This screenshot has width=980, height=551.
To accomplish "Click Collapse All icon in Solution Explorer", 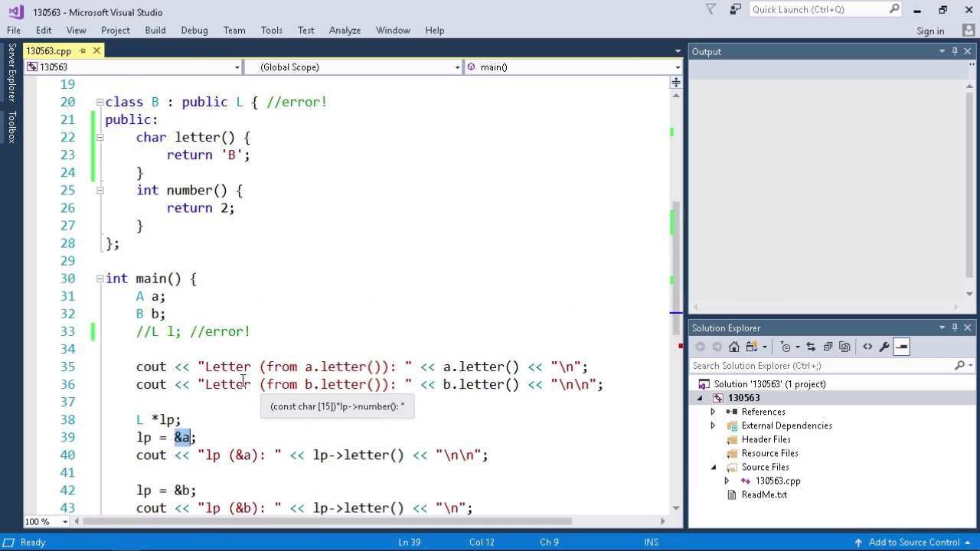I will point(828,347).
